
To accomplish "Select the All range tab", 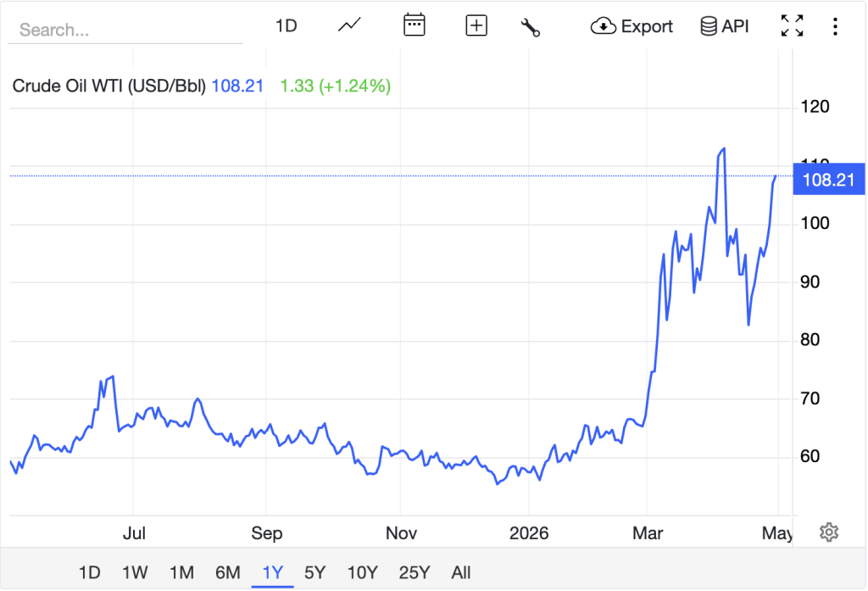I will point(460,572).
